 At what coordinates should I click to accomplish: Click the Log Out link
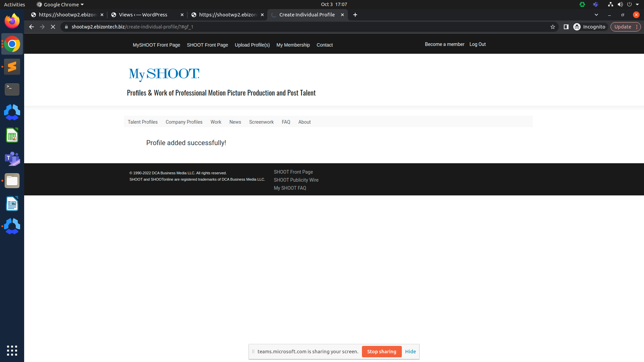point(477,44)
